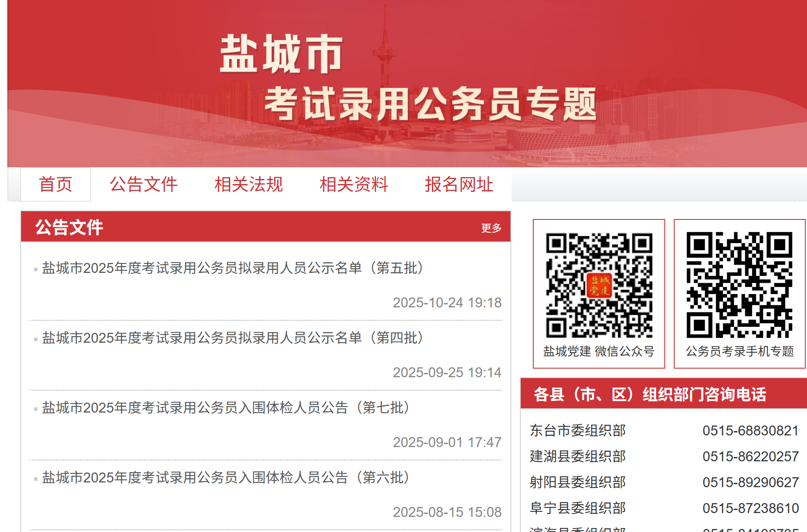Open the 首页 tab
This screenshot has height=532, width=807.
pos(56,185)
